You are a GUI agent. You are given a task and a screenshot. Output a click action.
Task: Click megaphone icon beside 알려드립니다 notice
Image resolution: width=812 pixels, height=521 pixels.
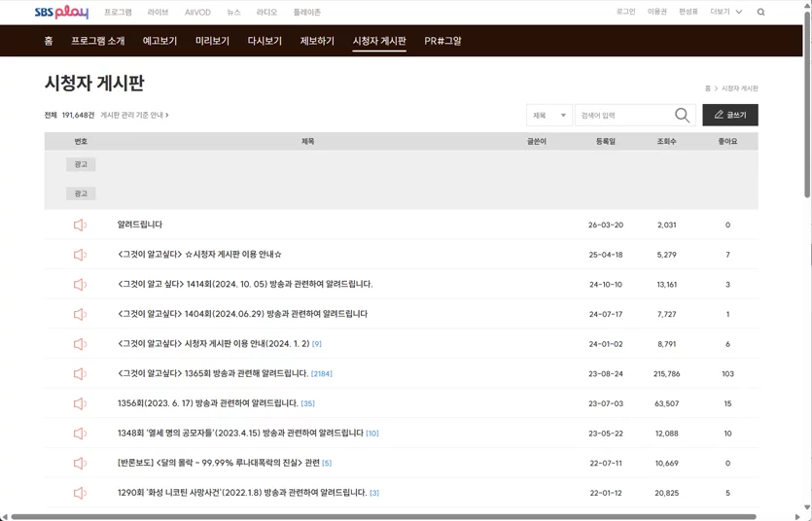point(80,225)
